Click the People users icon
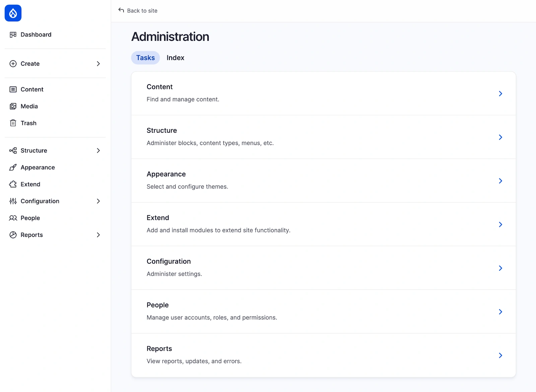The height and width of the screenshot is (392, 536). click(13, 218)
